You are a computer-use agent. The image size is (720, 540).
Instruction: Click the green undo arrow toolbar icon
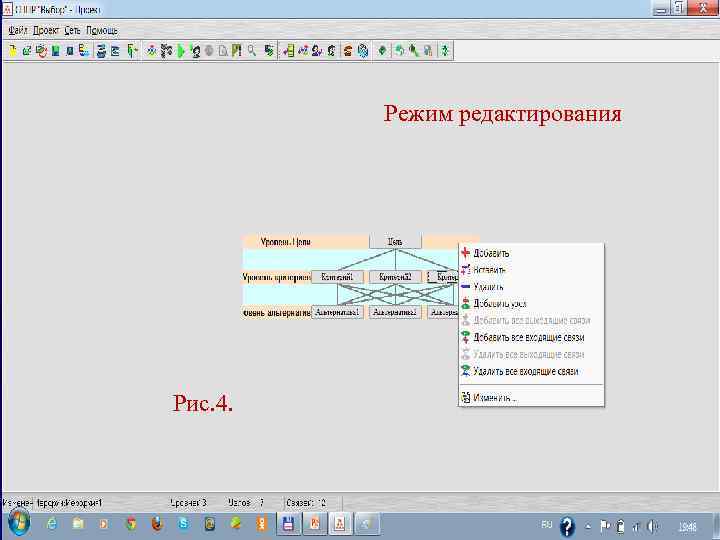pos(399,51)
